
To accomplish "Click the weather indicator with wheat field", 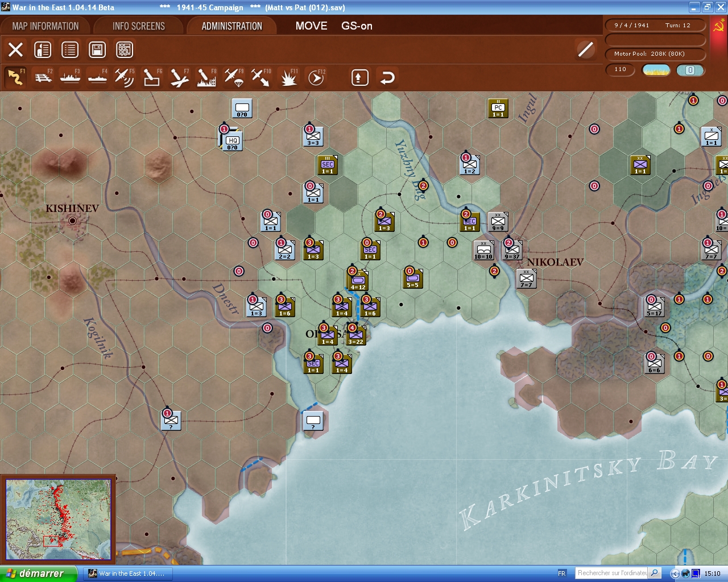I will pyautogui.click(x=656, y=70).
